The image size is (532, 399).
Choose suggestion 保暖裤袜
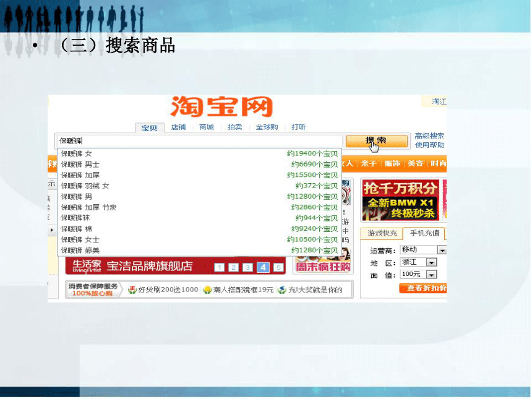(x=199, y=218)
